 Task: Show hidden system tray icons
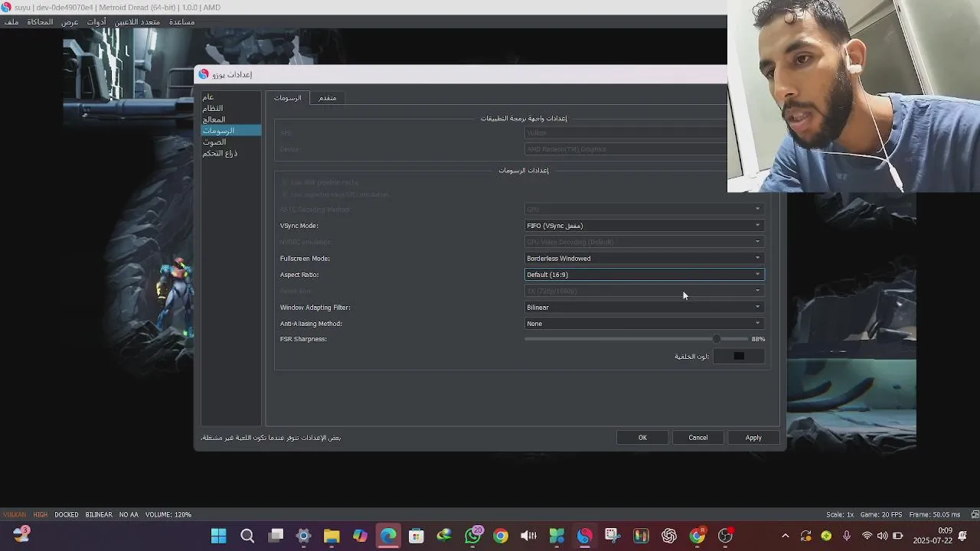(x=785, y=536)
